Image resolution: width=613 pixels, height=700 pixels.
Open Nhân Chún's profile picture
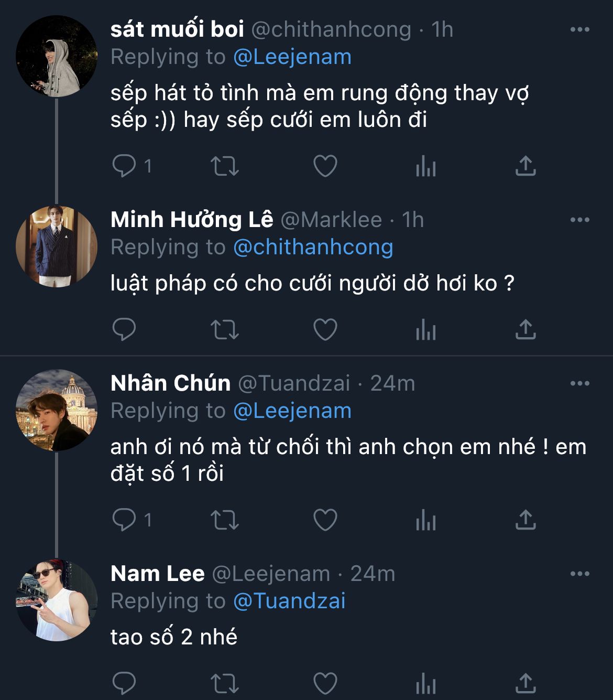(x=57, y=410)
